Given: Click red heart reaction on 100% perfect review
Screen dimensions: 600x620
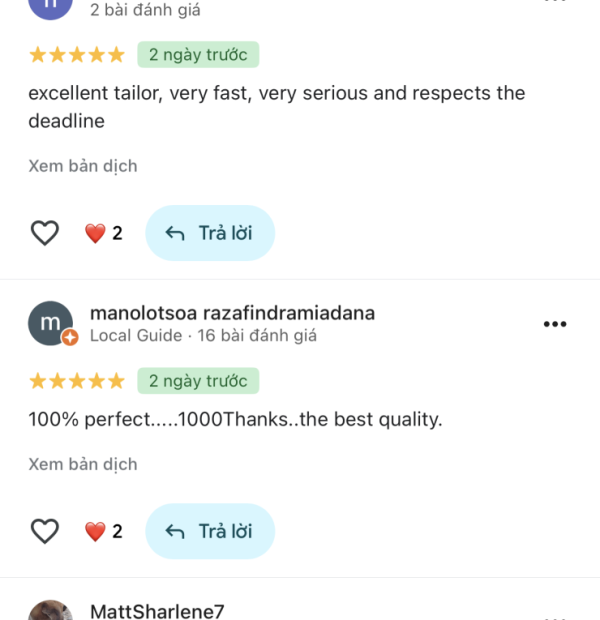Looking at the screenshot, I should pos(96,531).
